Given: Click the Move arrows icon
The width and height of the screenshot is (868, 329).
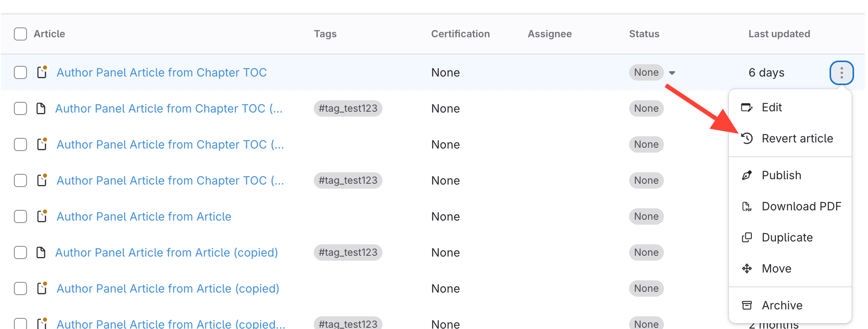Looking at the screenshot, I should [747, 269].
